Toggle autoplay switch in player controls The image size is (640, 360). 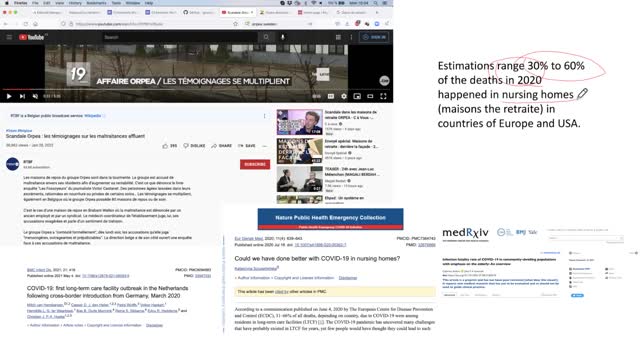[316, 96]
